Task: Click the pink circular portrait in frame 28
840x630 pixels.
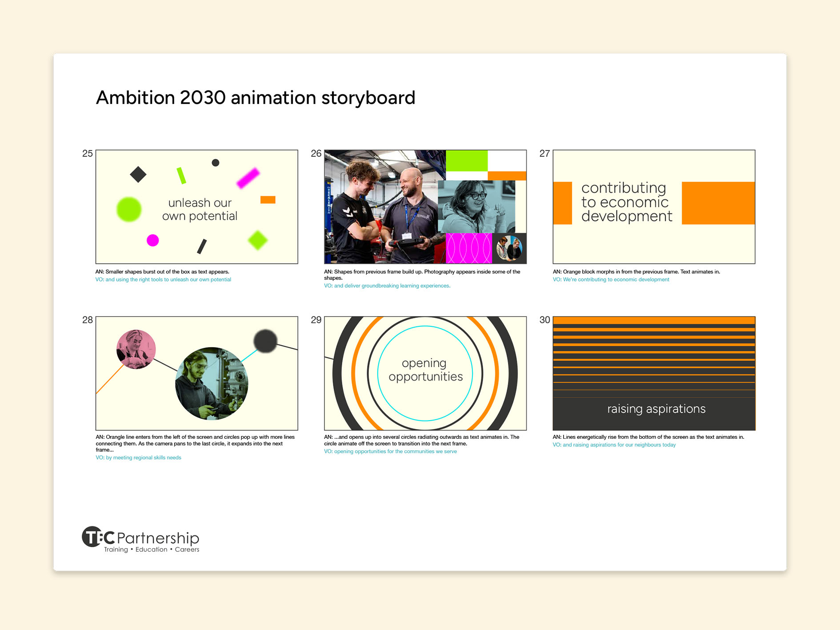Action: 136,349
